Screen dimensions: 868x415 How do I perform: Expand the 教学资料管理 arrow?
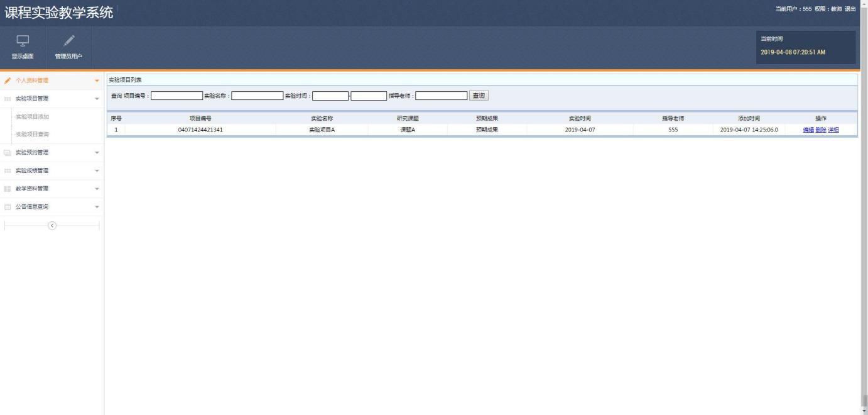click(97, 189)
